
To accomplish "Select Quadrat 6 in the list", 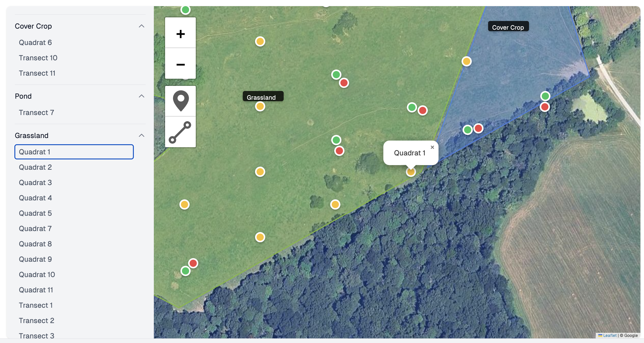I will (35, 42).
